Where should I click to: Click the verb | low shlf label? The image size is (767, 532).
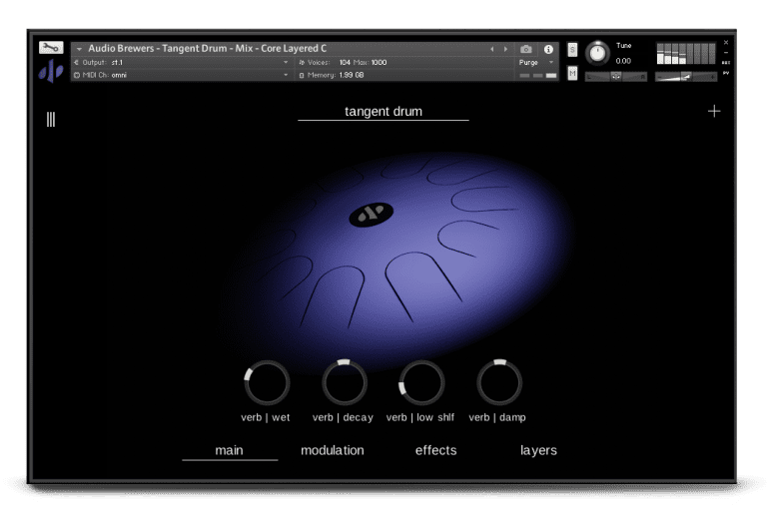pos(419,417)
